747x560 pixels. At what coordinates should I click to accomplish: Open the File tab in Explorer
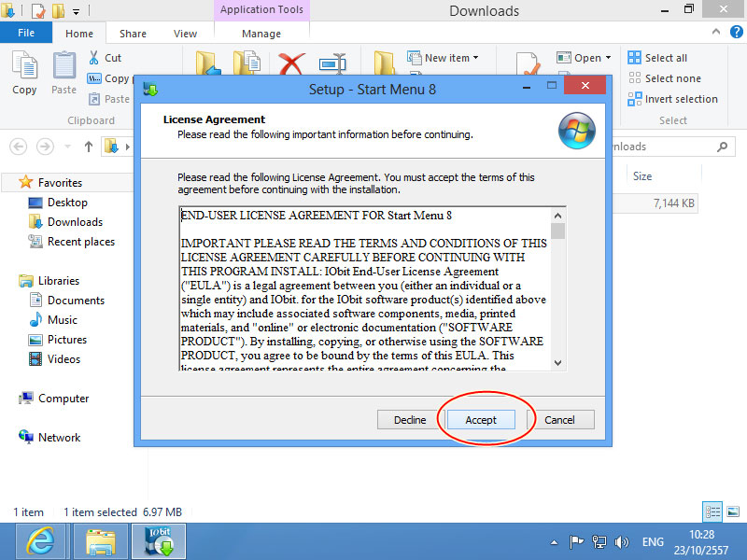[x=26, y=33]
